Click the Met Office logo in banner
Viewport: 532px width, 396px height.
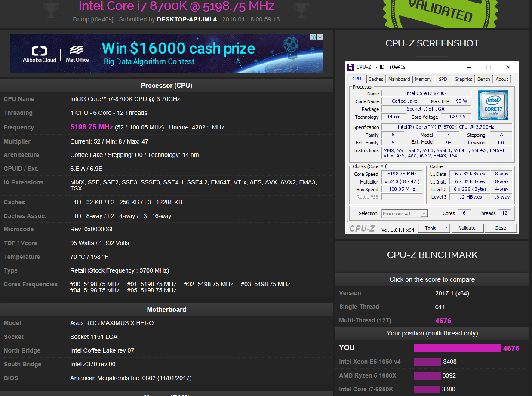click(77, 54)
